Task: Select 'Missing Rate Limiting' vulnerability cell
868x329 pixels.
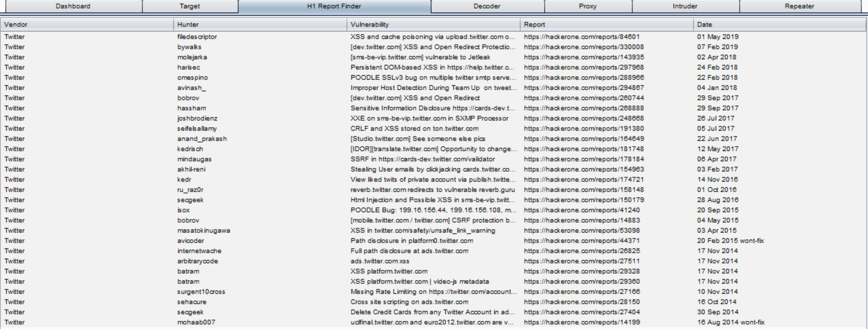Action: [x=434, y=292]
